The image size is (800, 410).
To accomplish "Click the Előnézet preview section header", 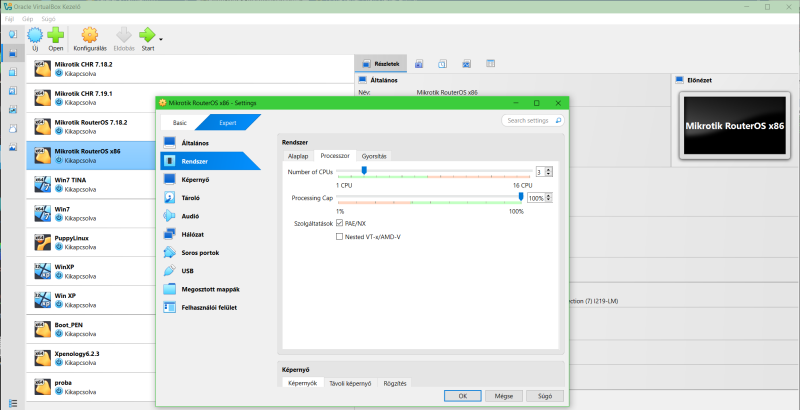I will [x=697, y=80].
